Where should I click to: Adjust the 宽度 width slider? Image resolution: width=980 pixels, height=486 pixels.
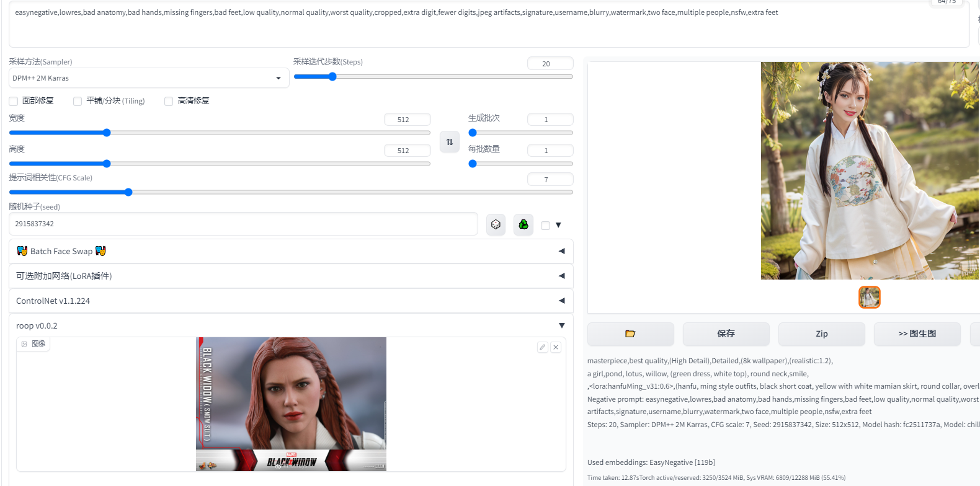click(x=220, y=133)
